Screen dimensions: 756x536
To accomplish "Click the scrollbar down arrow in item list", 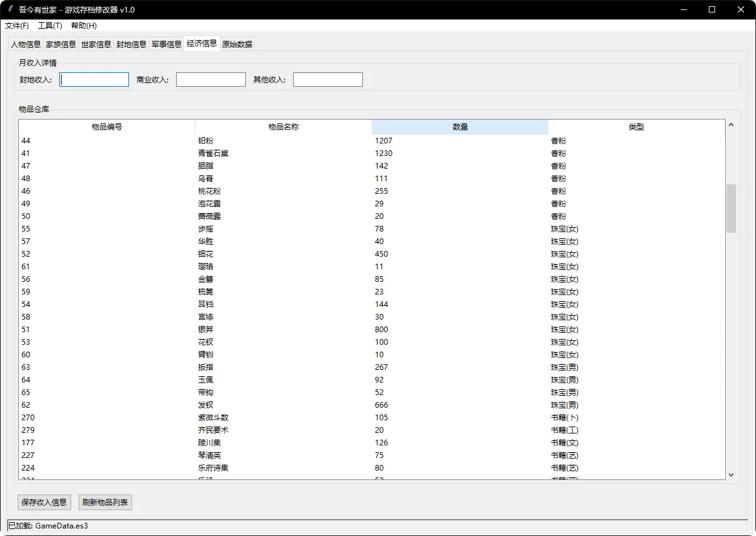I will click(731, 474).
